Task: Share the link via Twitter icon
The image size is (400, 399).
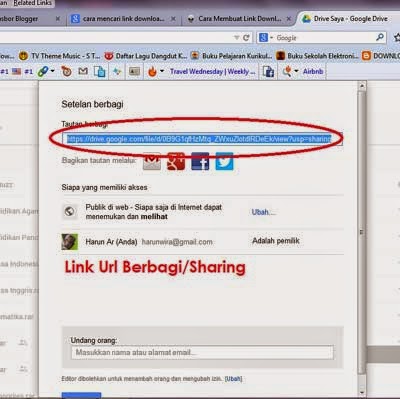Action: (224, 161)
